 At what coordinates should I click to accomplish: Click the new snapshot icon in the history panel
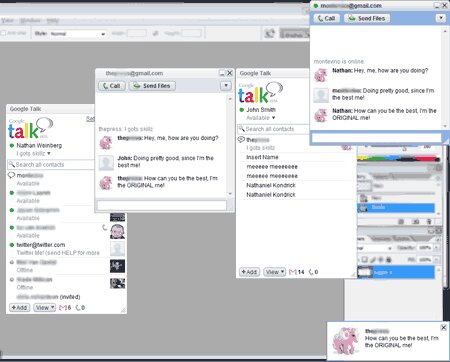pyautogui.click(x=416, y=222)
